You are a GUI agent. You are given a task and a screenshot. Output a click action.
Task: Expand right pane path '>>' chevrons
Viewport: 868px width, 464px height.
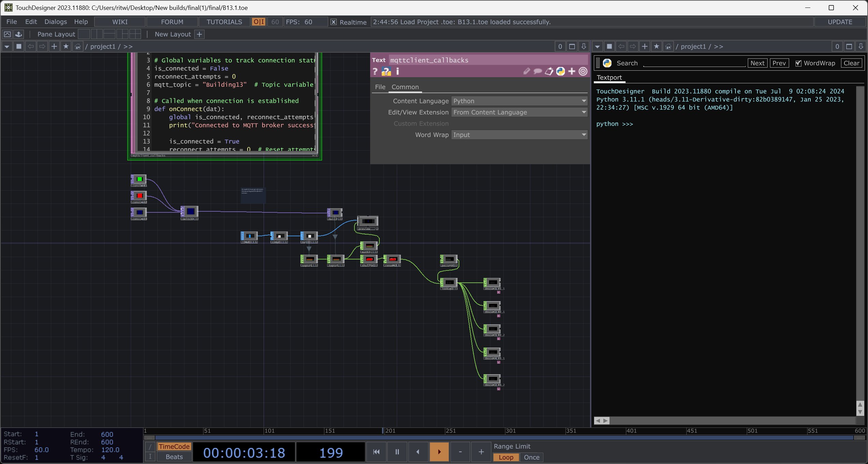[x=718, y=46]
